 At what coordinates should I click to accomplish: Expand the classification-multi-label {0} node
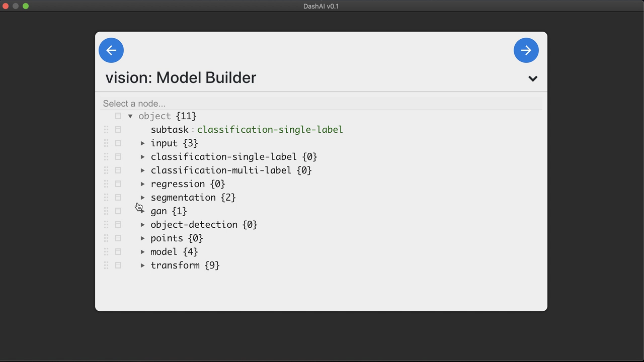142,170
